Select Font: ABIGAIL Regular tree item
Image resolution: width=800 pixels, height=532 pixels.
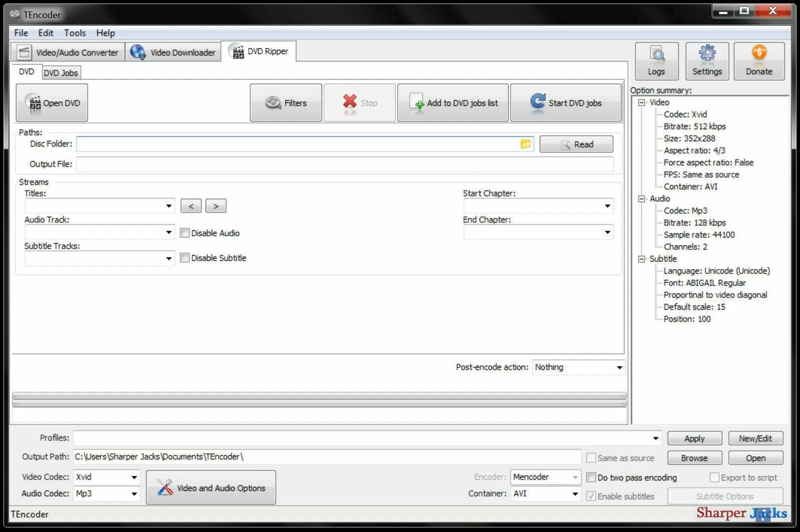[x=705, y=283]
